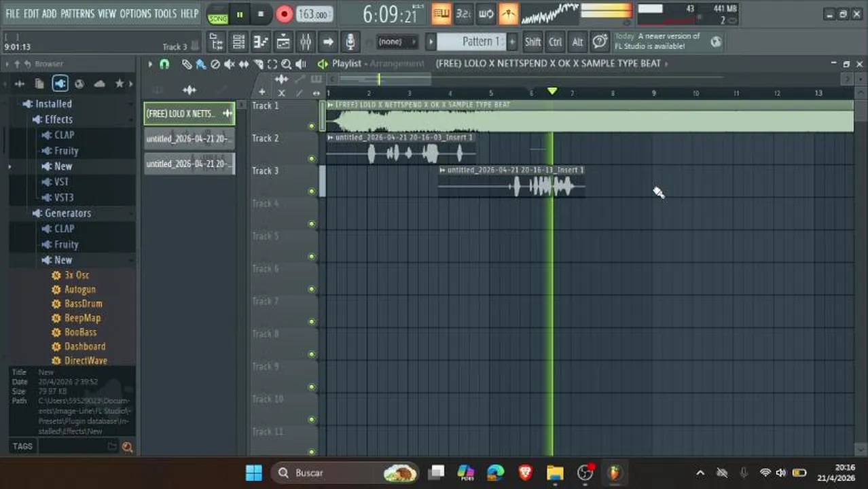Image resolution: width=868 pixels, height=489 pixels.
Task: Select the Zoom magnifier tool in playlist
Action: pyautogui.click(x=286, y=64)
